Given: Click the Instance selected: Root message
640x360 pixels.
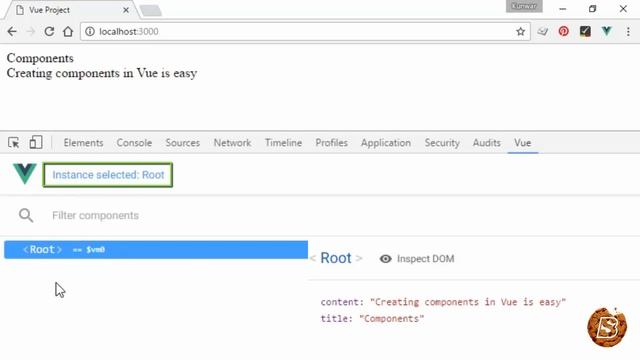Looking at the screenshot, I should tap(108, 175).
